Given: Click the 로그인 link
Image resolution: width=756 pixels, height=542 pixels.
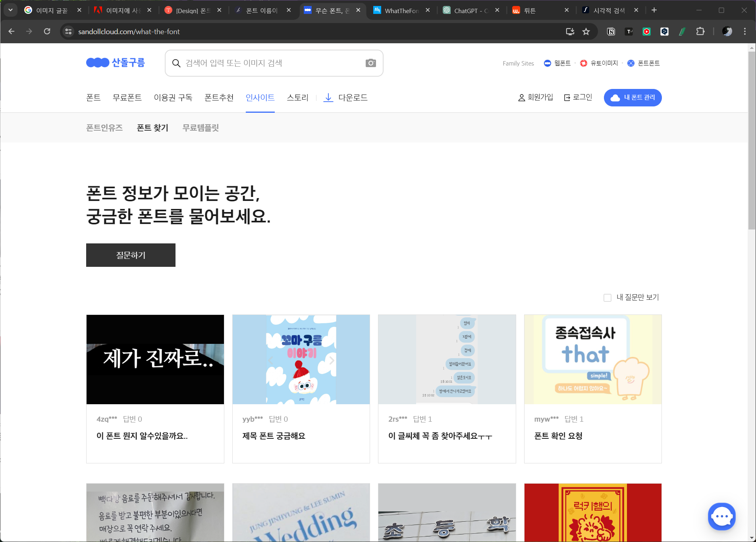Looking at the screenshot, I should [x=578, y=97].
